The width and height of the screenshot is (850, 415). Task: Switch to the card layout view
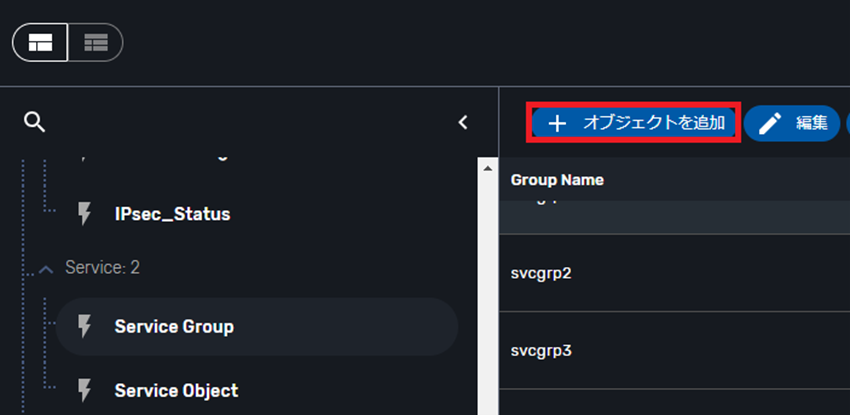[x=41, y=42]
